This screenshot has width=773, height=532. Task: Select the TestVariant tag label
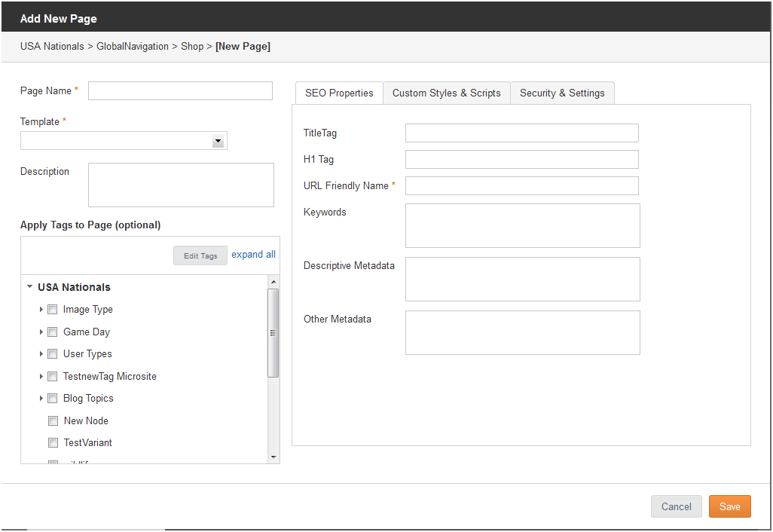pyautogui.click(x=87, y=443)
